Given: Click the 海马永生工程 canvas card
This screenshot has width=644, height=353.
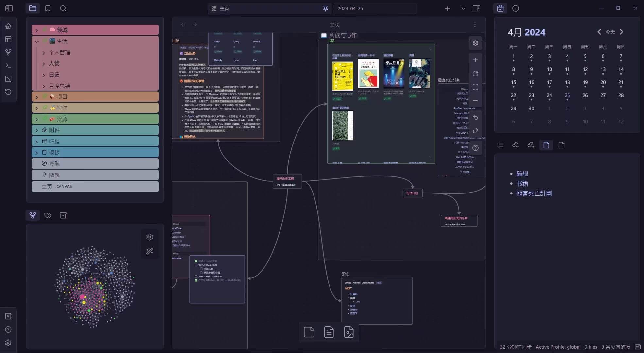Looking at the screenshot, I should 287,181.
